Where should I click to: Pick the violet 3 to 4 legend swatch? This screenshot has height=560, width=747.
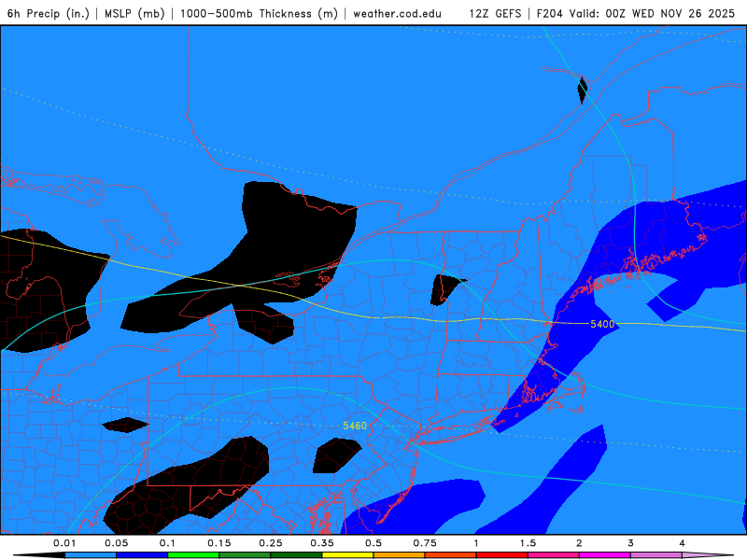(656, 555)
